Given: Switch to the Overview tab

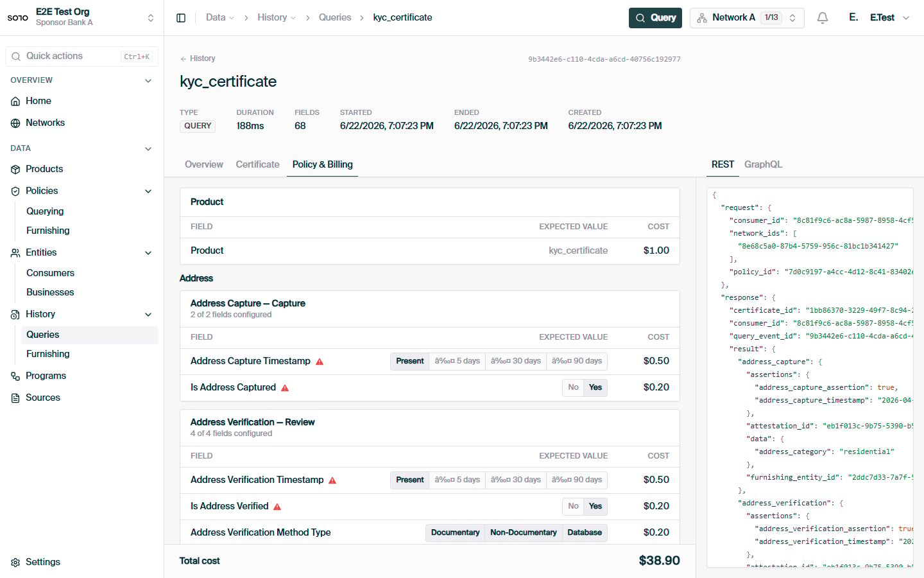Looking at the screenshot, I should point(204,164).
